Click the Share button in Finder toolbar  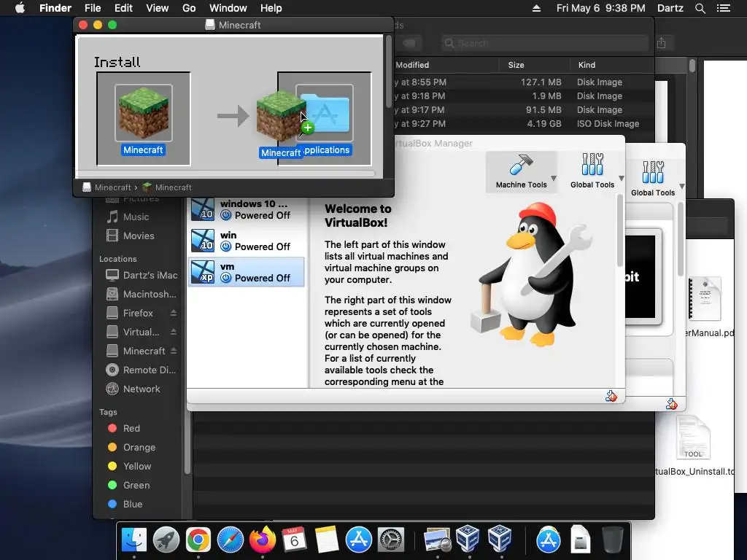point(661,43)
